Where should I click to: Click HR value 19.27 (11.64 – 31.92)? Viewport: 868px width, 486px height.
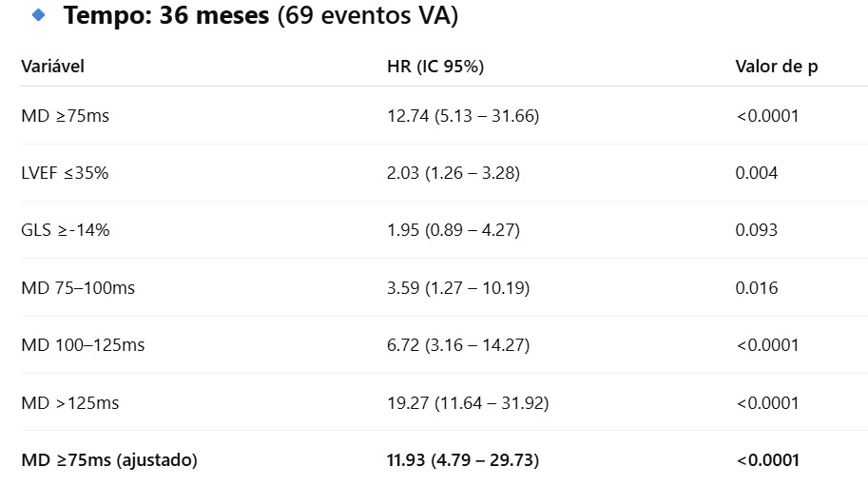click(468, 403)
